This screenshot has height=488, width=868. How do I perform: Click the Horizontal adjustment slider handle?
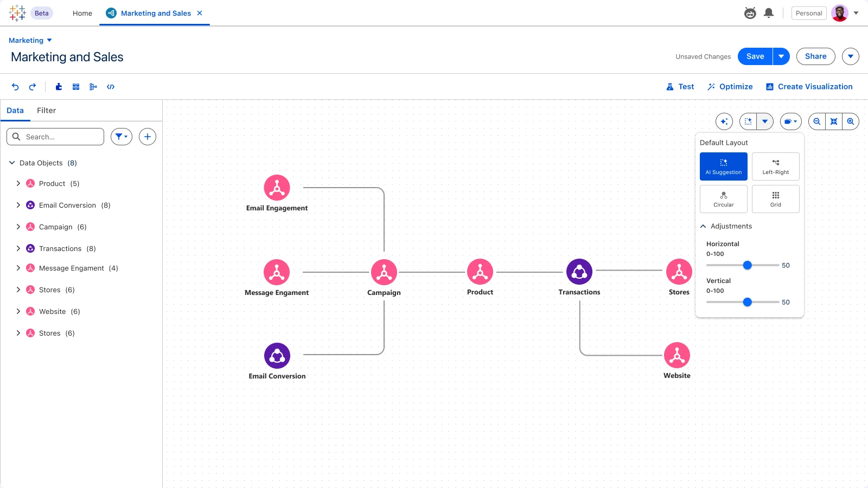(747, 265)
